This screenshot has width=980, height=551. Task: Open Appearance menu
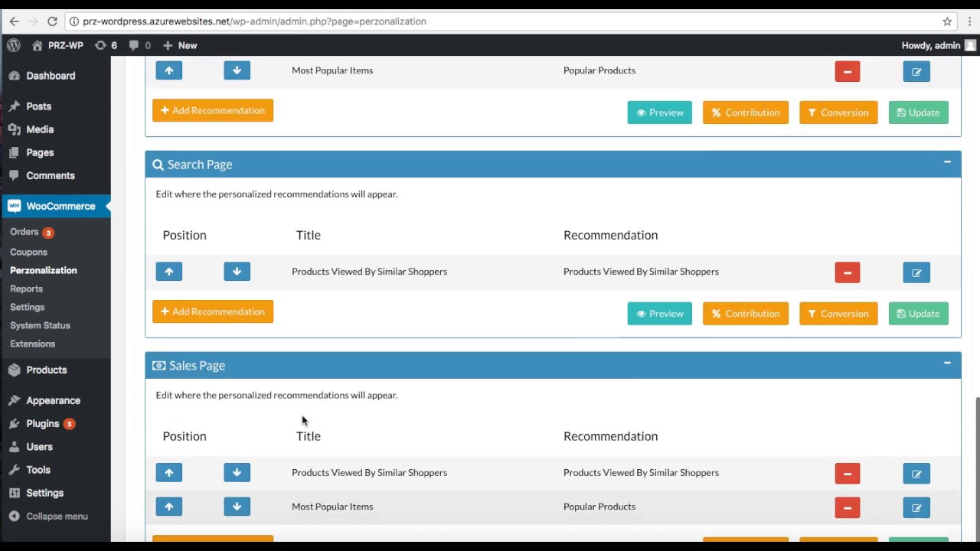(53, 400)
